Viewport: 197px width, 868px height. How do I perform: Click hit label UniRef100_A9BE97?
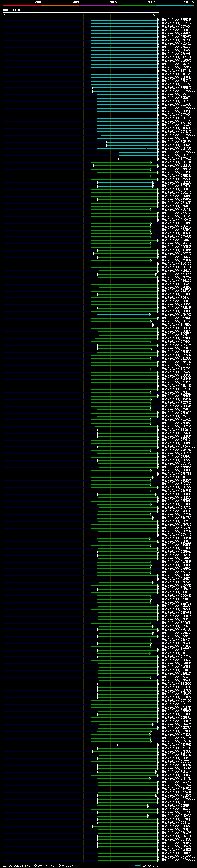[x=177, y=328]
